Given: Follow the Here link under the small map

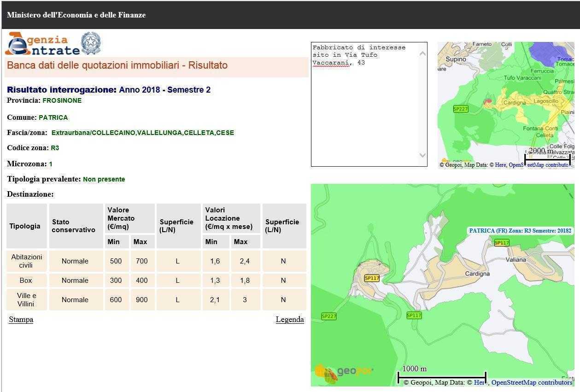Looking at the screenshot, I should pos(500,165).
